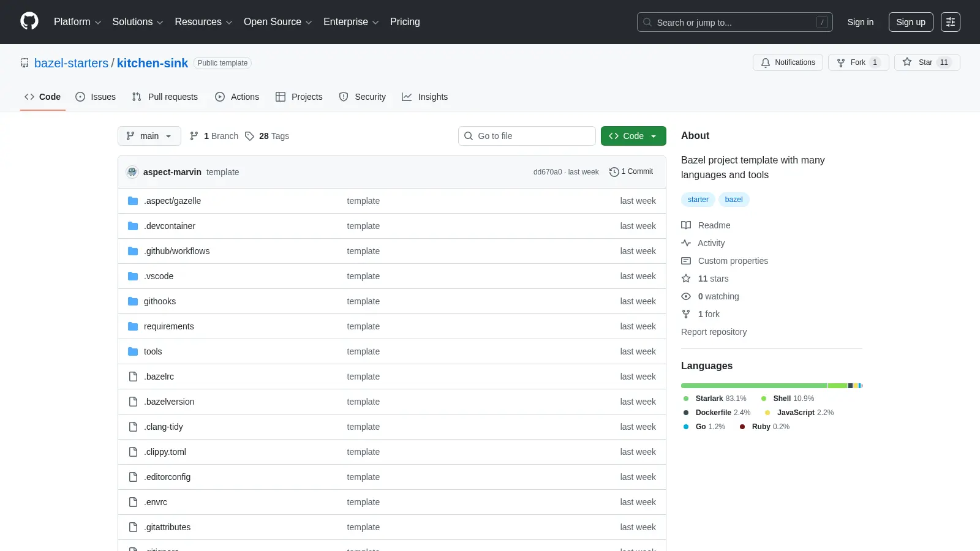The image size is (980, 551).
Task: Click the .github/workflows folder icon
Action: point(133,251)
